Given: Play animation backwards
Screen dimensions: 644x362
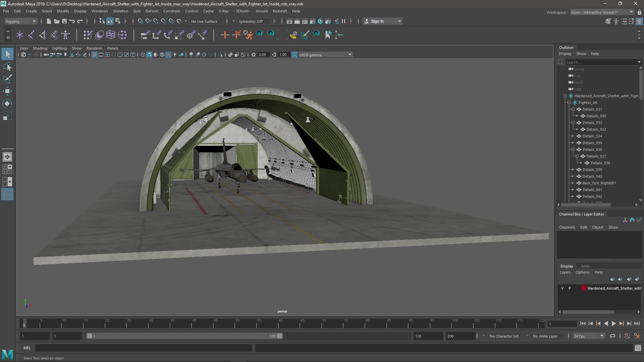Looking at the screenshot, I should point(606,323).
